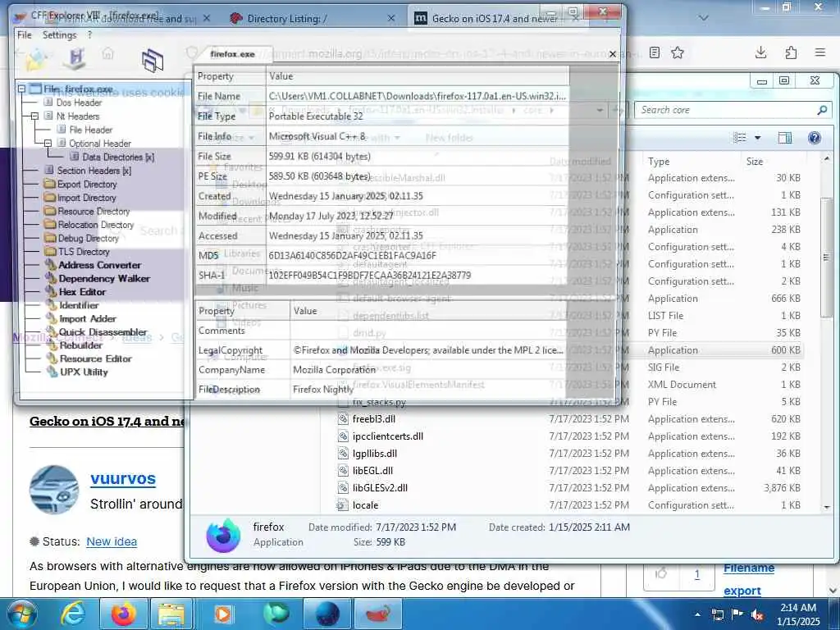Click the Export Directory folder icon
Image resolution: width=840 pixels, height=630 pixels.
tap(50, 184)
